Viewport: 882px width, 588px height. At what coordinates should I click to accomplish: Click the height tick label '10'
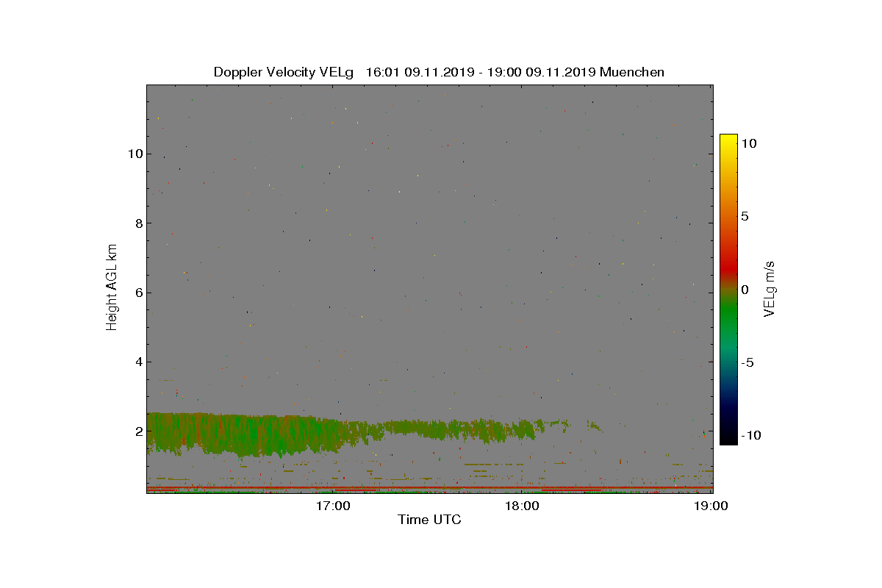135,154
